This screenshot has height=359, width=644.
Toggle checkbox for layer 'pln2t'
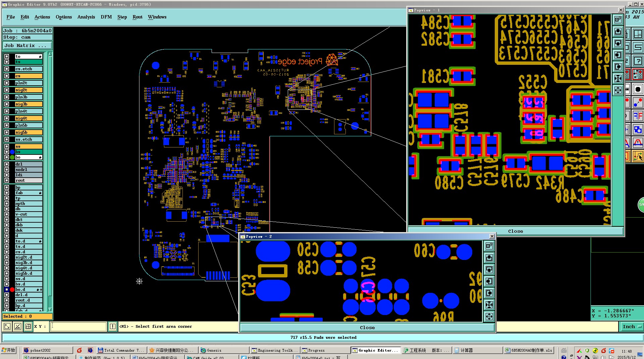pos(7,83)
